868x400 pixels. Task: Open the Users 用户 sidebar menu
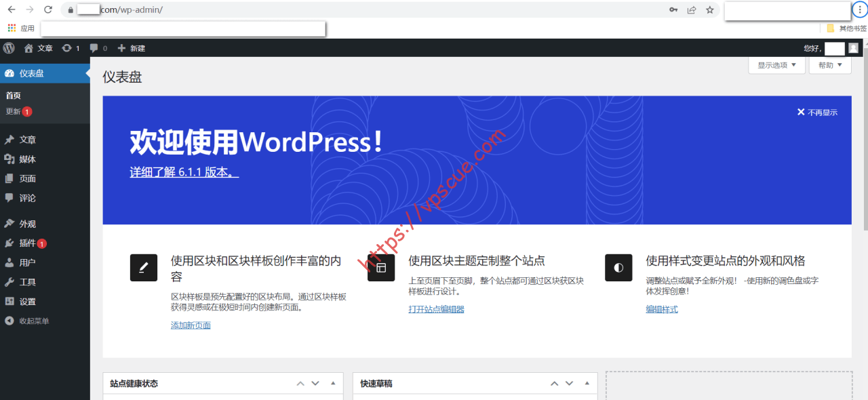point(45,262)
